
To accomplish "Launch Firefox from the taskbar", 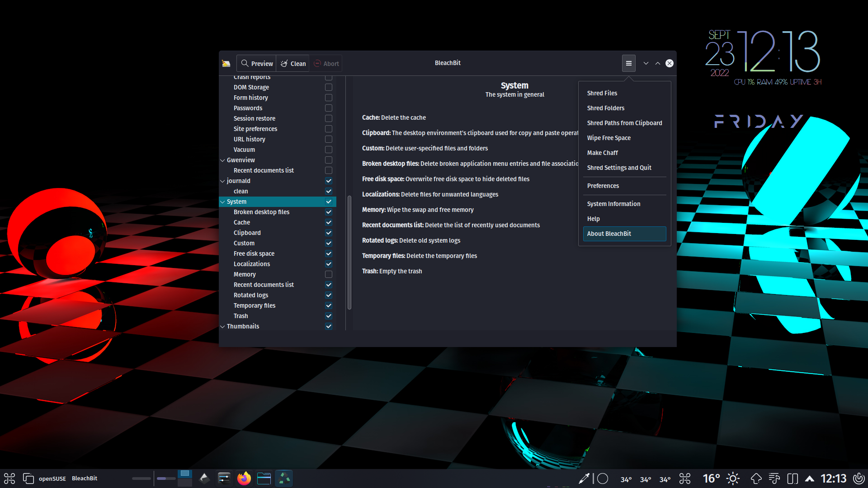I will coord(244,479).
